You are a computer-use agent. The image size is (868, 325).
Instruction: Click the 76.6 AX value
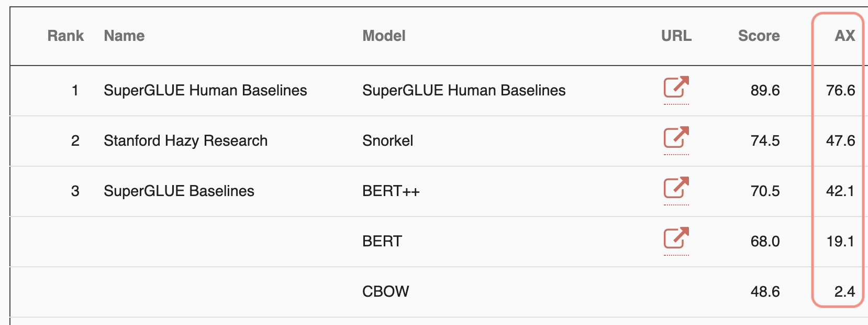pos(840,90)
